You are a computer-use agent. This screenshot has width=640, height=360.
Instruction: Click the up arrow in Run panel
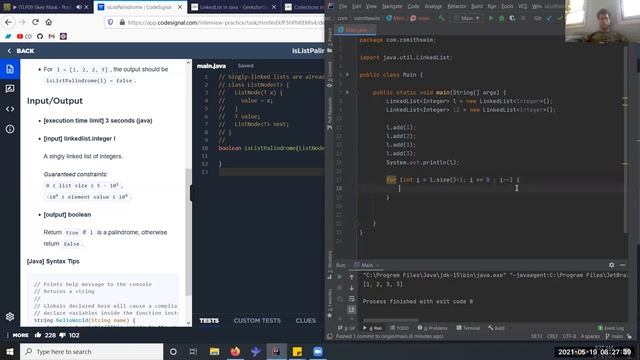(351, 277)
